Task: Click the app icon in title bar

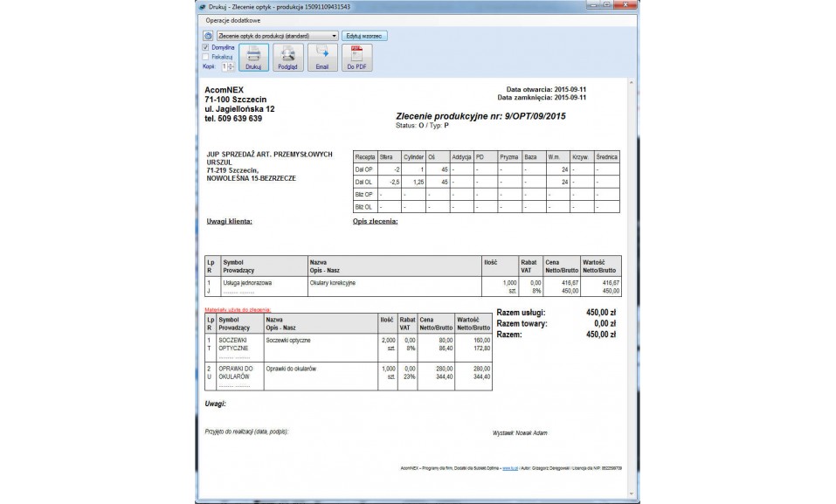Action: [x=202, y=5]
